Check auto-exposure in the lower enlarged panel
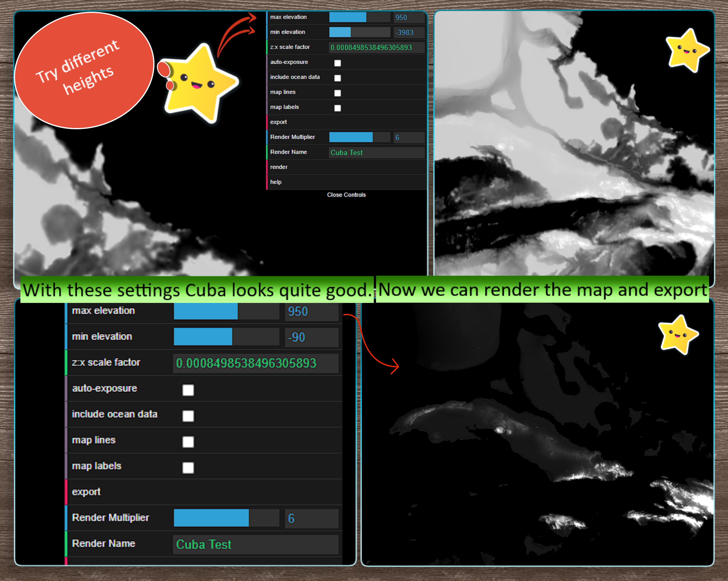This screenshot has width=728, height=581. pyautogui.click(x=188, y=390)
